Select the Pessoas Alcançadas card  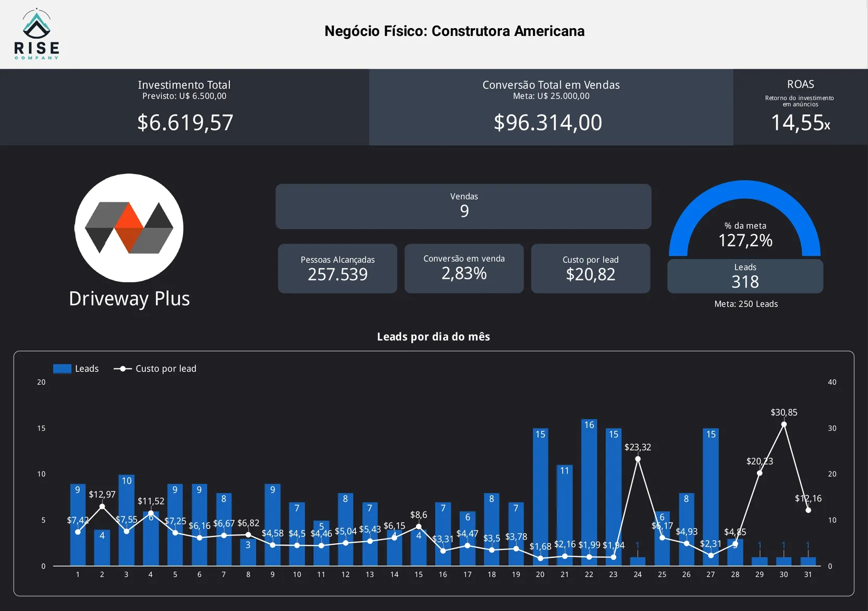[x=337, y=268]
